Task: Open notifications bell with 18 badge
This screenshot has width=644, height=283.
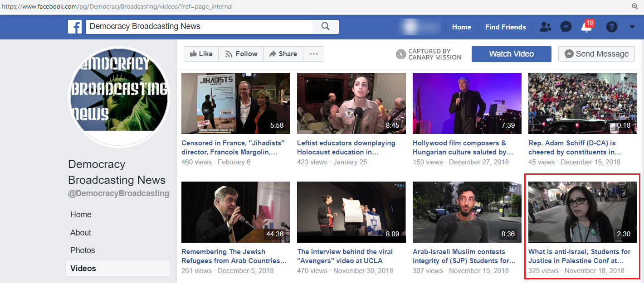Action: point(586,26)
